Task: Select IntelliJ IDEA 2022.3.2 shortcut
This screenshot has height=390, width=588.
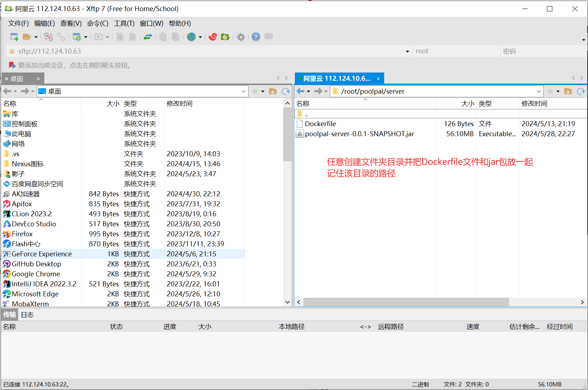Action: pyautogui.click(x=44, y=284)
